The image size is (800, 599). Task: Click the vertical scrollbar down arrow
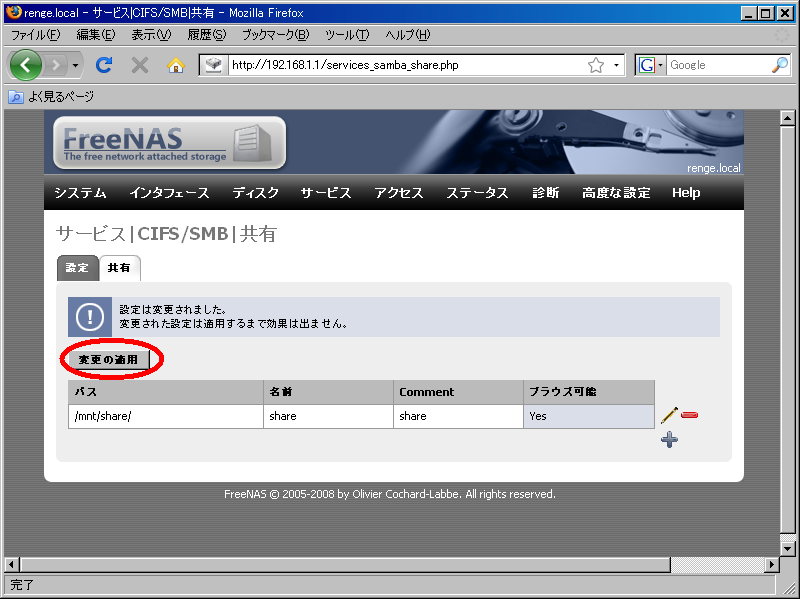click(788, 549)
